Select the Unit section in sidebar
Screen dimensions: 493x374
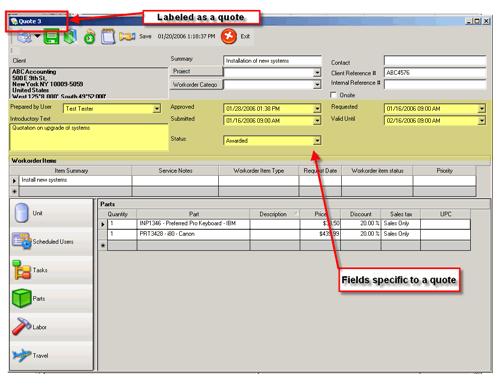[x=51, y=213]
